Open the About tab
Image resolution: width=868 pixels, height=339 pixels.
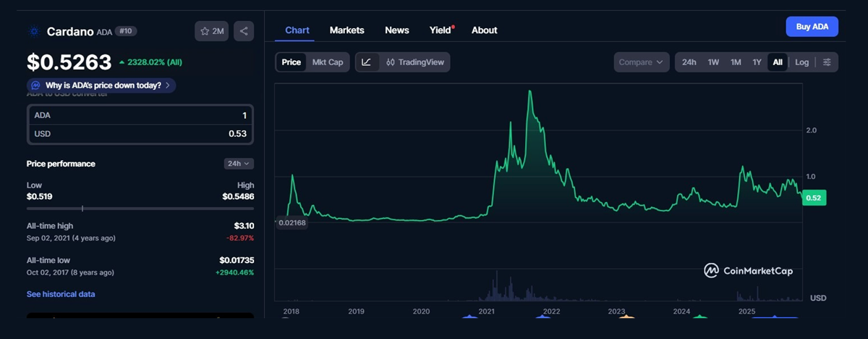pos(485,30)
